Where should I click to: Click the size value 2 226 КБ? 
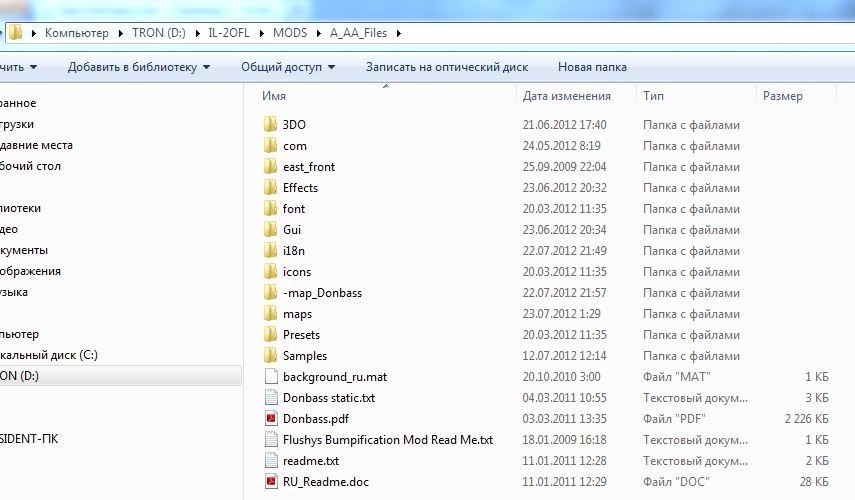point(806,419)
